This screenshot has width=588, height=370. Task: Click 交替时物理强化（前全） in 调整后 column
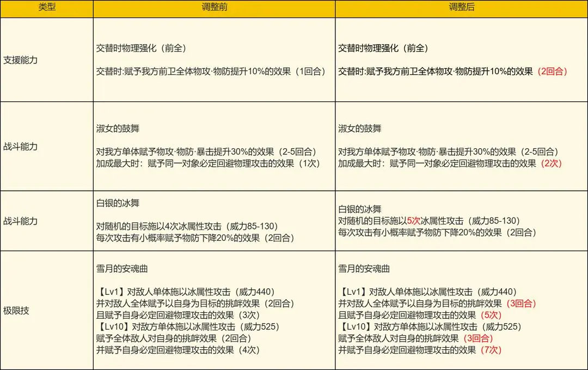point(383,48)
